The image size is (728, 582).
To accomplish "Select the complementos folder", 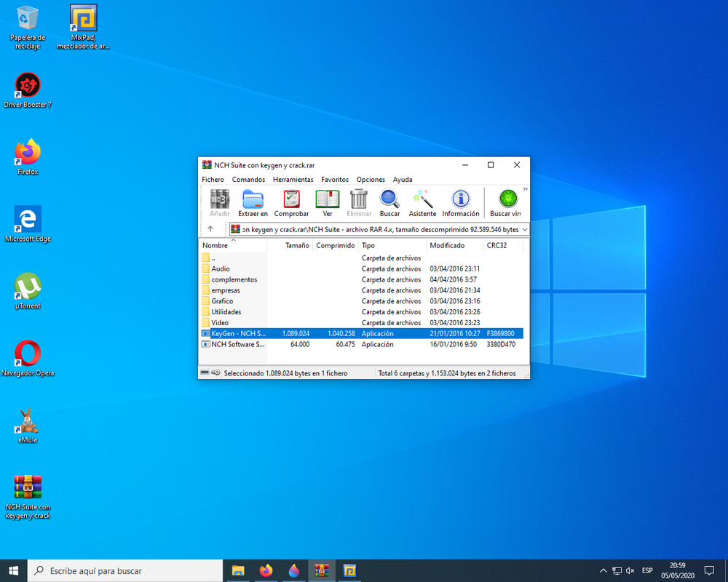I will coord(362,279).
